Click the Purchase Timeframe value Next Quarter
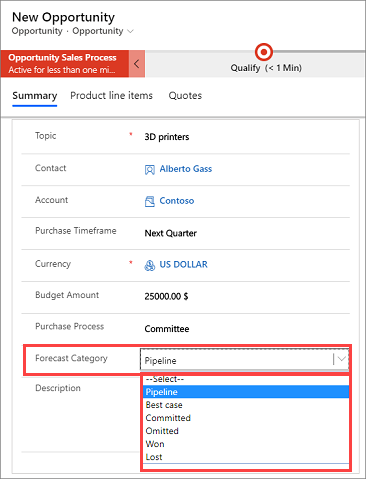The height and width of the screenshot is (479, 366). (170, 233)
